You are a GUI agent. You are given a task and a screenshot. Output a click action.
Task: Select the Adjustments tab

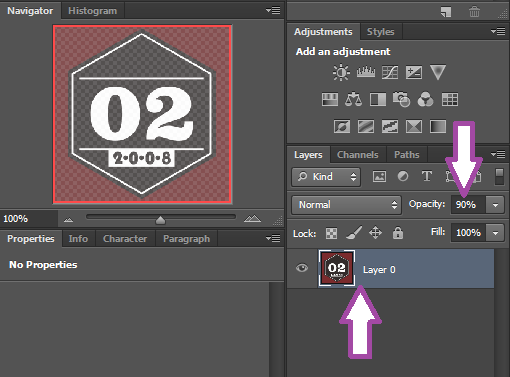click(323, 32)
